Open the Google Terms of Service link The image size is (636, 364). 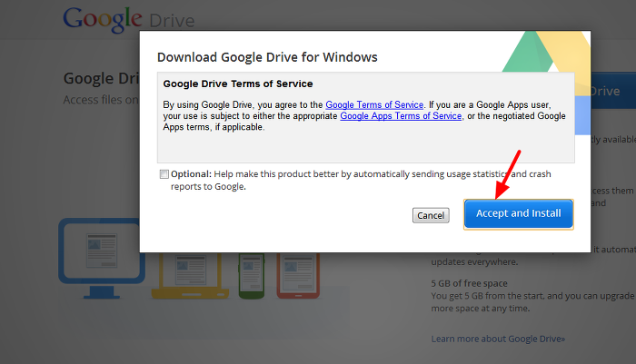pyautogui.click(x=374, y=105)
